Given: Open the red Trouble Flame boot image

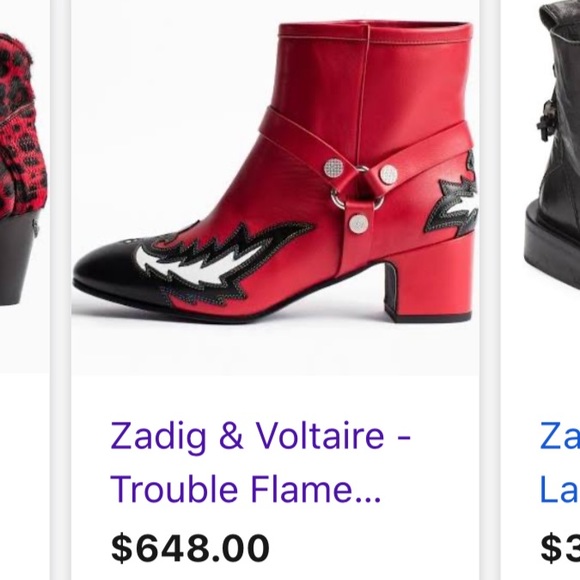Looking at the screenshot, I should 275,188.
